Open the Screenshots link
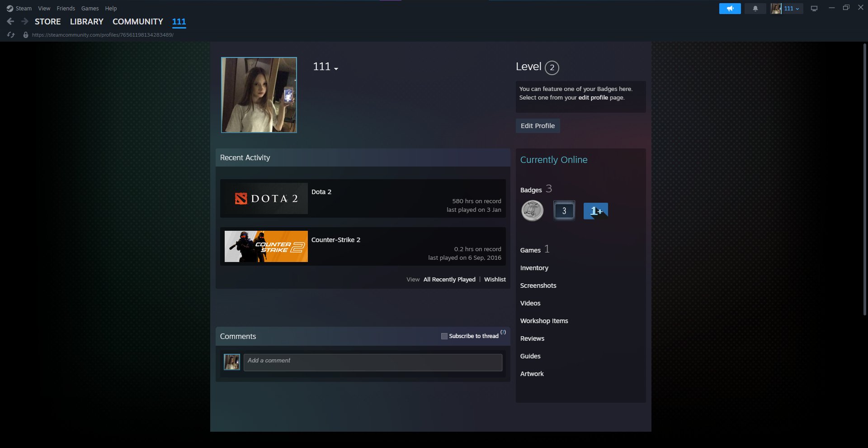 pos(538,286)
